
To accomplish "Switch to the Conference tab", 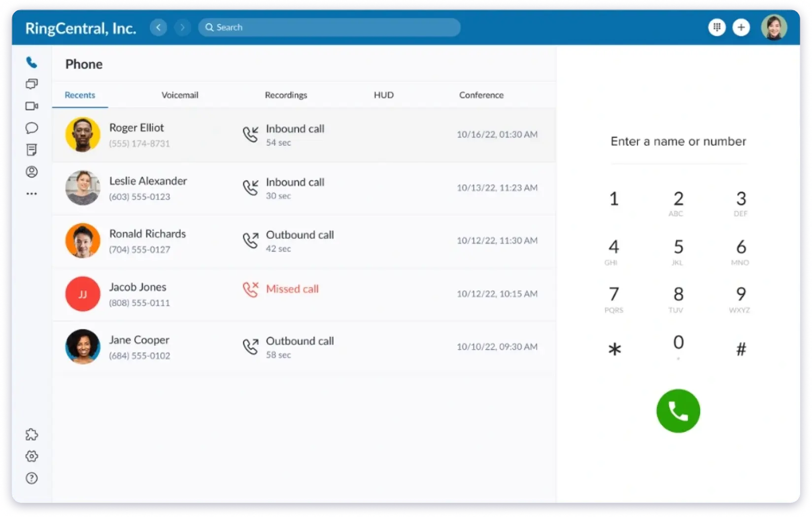I will (481, 95).
